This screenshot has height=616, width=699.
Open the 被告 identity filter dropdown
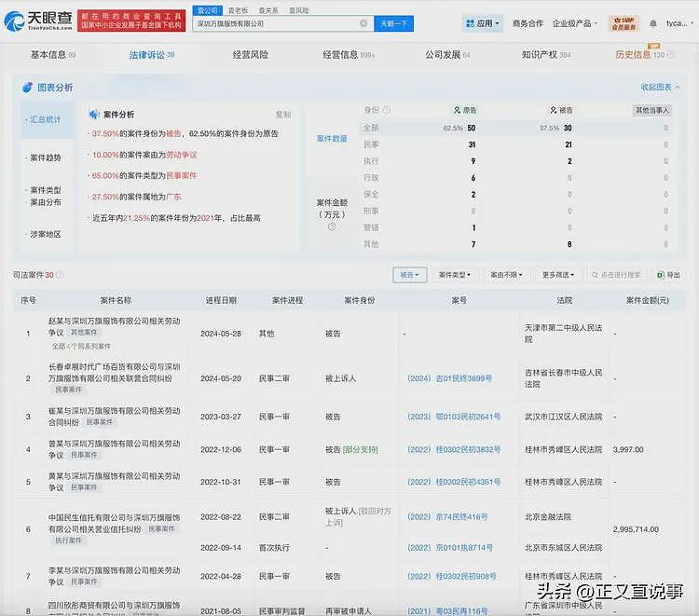coord(410,275)
